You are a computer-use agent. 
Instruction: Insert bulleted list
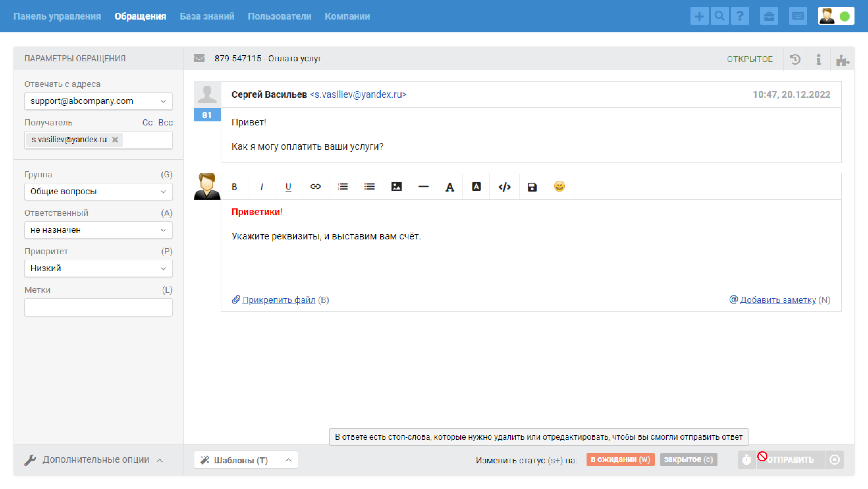[x=370, y=186]
